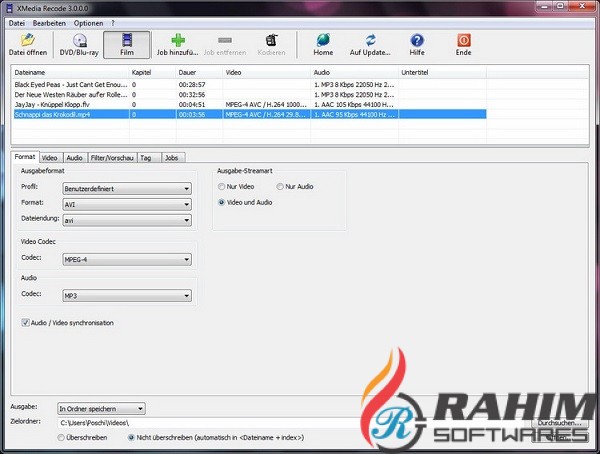Viewport: 600px width, 454px height.
Task: Click the Kapitel column header
Action: click(152, 72)
